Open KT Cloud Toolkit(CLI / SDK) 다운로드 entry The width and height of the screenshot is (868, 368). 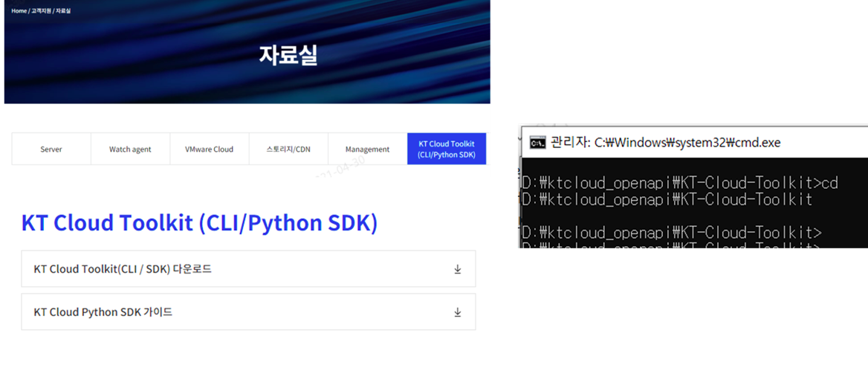[x=248, y=269]
